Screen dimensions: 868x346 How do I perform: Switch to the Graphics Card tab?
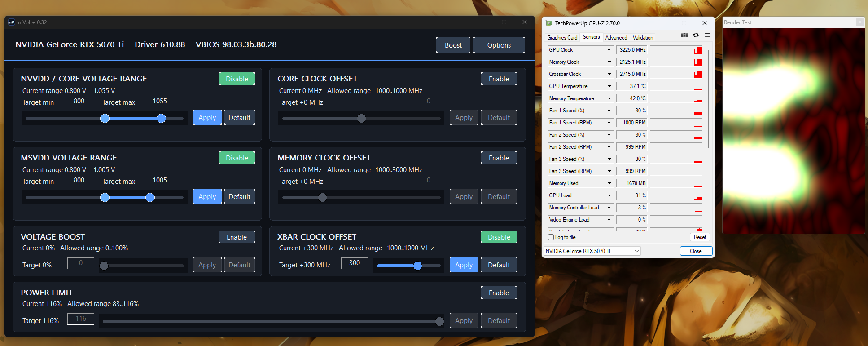[562, 38]
